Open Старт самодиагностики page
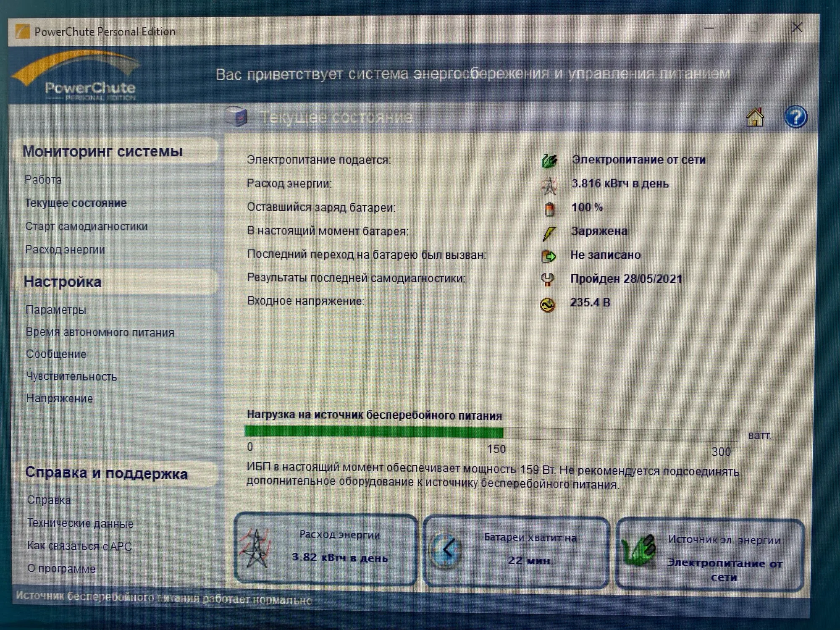 tap(86, 226)
